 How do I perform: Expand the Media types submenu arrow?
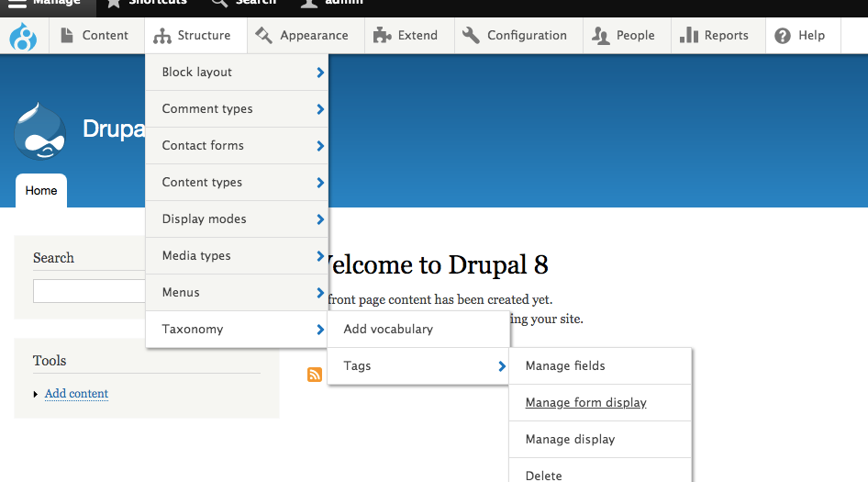pyautogui.click(x=320, y=256)
